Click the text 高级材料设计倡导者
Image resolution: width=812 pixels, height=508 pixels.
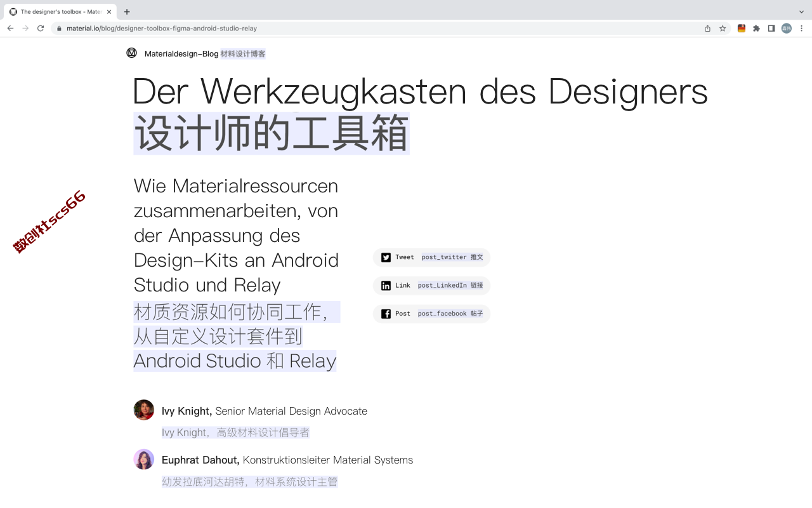(x=263, y=432)
